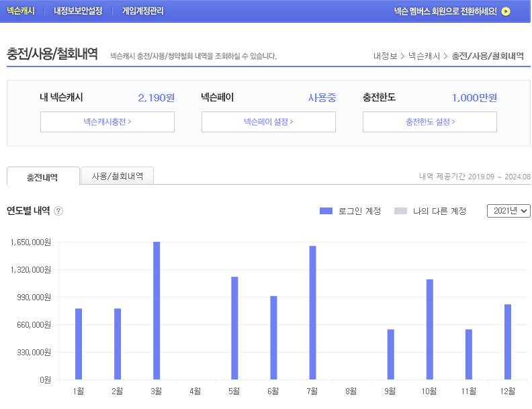Screen dimensions: 532x409
Task: Click the 넥슨캐시충전 button
Action: click(x=107, y=122)
